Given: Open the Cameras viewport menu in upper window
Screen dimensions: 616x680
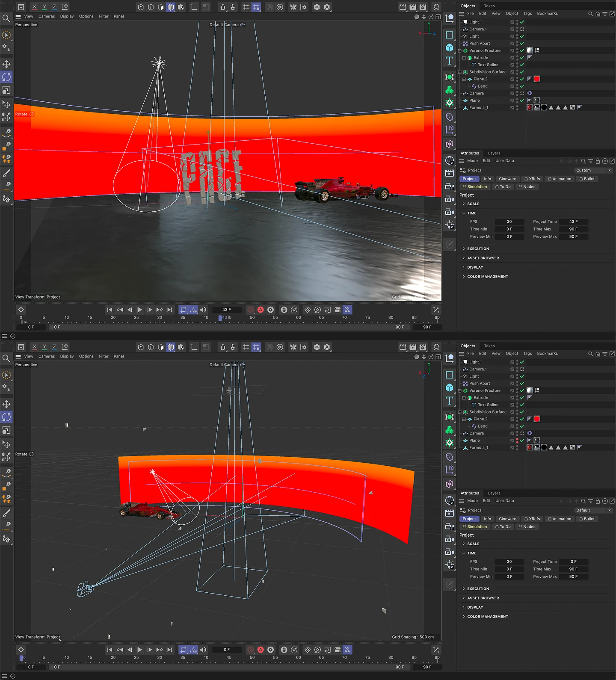Looking at the screenshot, I should pos(47,16).
